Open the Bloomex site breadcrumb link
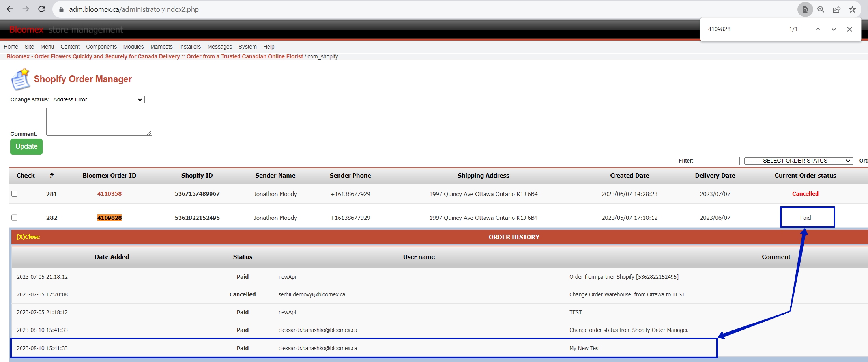Viewport: 868px width, 362px height. click(x=155, y=56)
